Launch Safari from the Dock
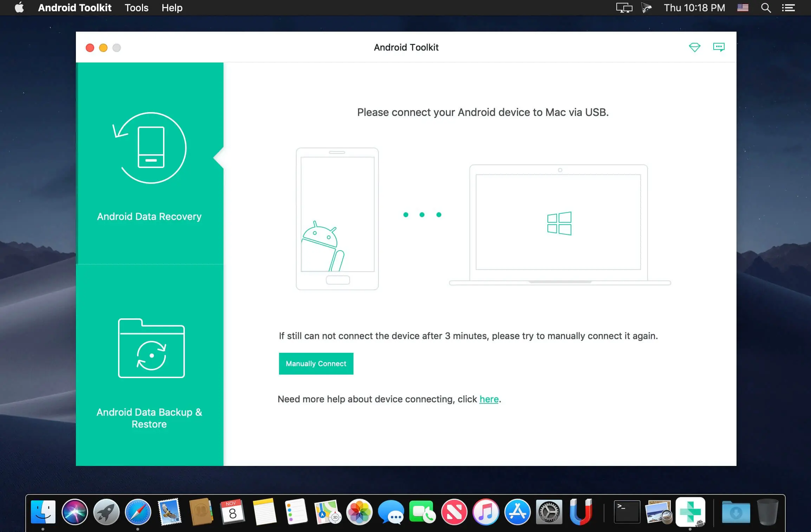This screenshot has width=811, height=532. pyautogui.click(x=138, y=513)
